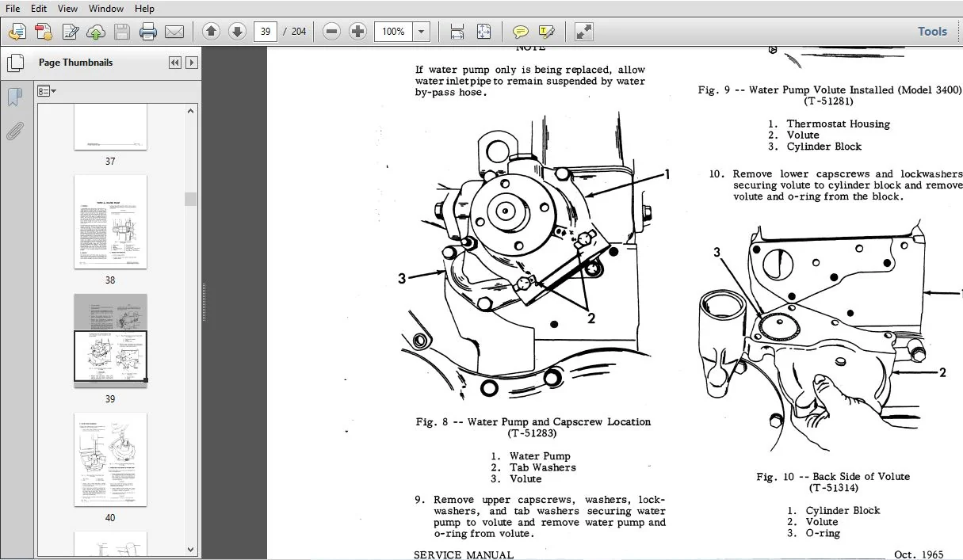Click the 'SERVICE MANUAL' footer text

pos(464,554)
